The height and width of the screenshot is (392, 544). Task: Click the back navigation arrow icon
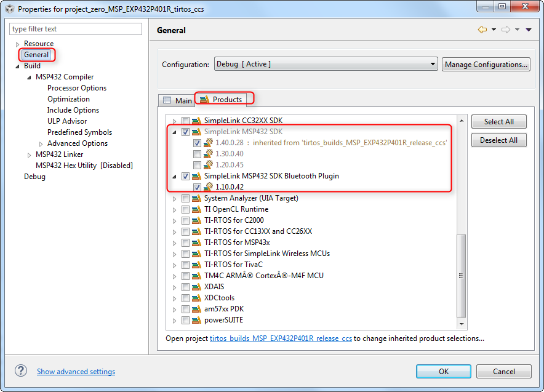(x=482, y=30)
